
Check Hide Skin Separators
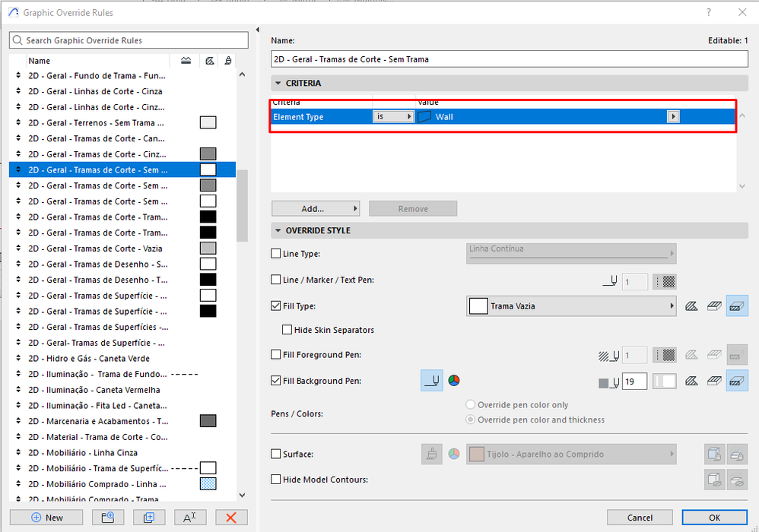click(287, 330)
